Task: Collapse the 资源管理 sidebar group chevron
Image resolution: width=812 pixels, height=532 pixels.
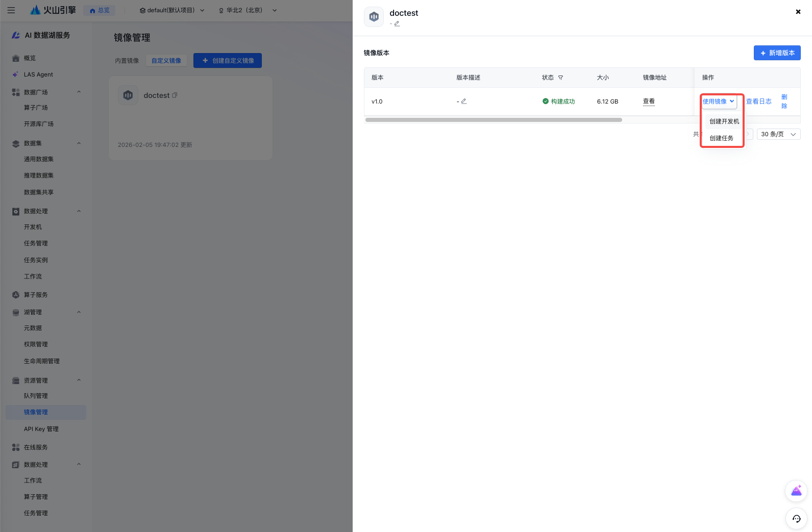Action: pyautogui.click(x=79, y=380)
